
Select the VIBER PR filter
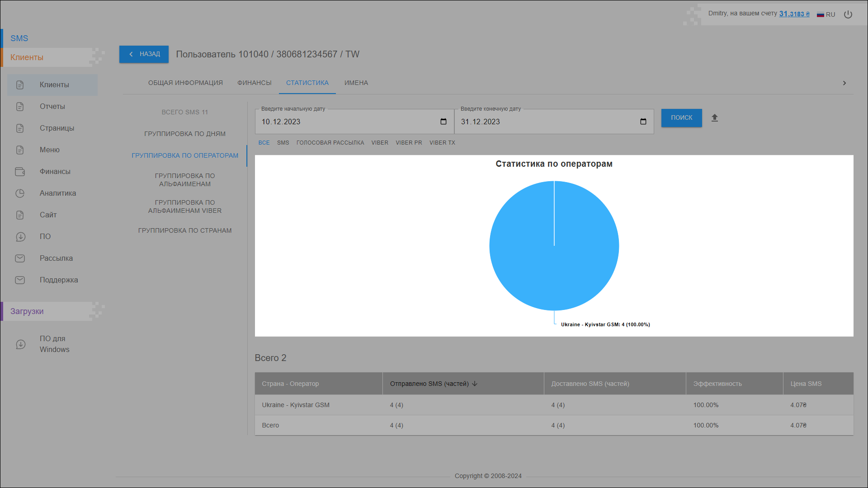[x=409, y=143]
